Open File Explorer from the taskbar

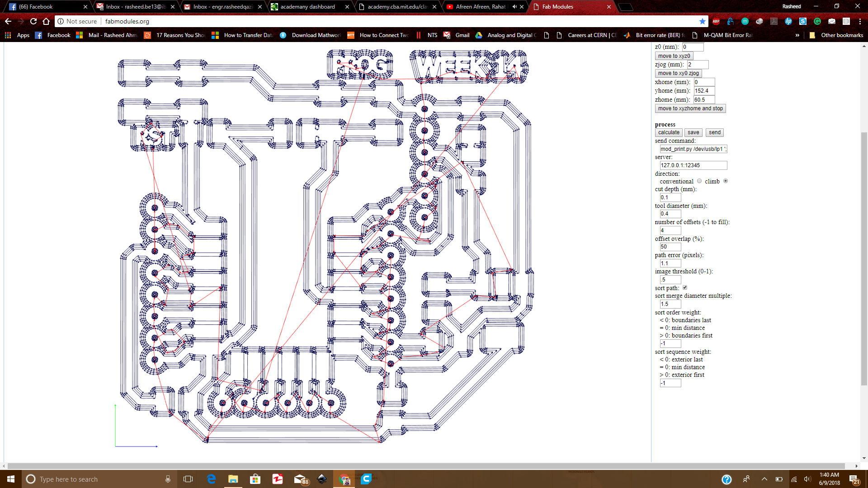coord(233,479)
